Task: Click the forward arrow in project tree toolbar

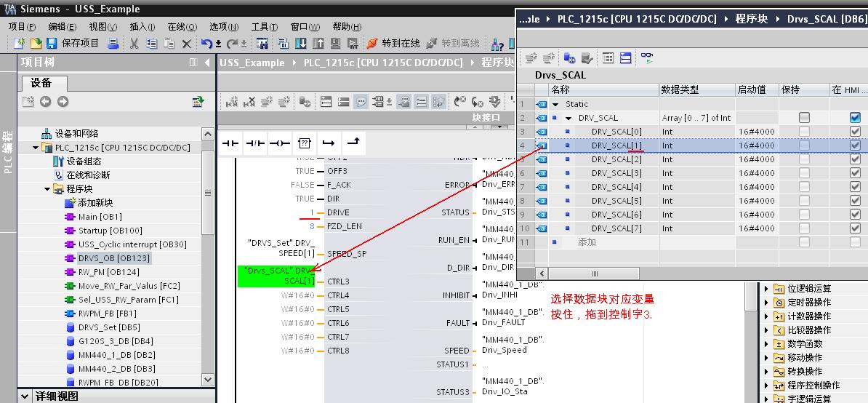Action: pyautogui.click(x=63, y=101)
